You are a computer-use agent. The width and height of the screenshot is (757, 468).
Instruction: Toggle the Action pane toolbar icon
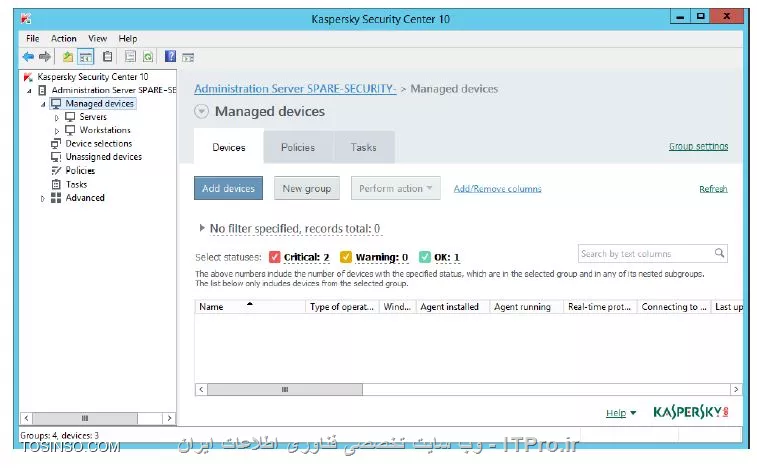coord(188,57)
